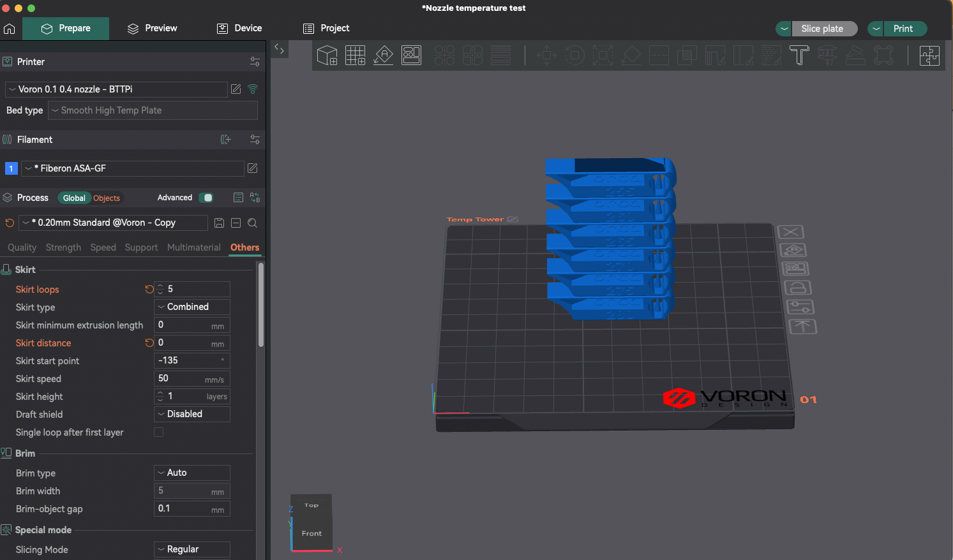This screenshot has height=560, width=953.
Task: Open the Skirt type dropdown
Action: (192, 307)
